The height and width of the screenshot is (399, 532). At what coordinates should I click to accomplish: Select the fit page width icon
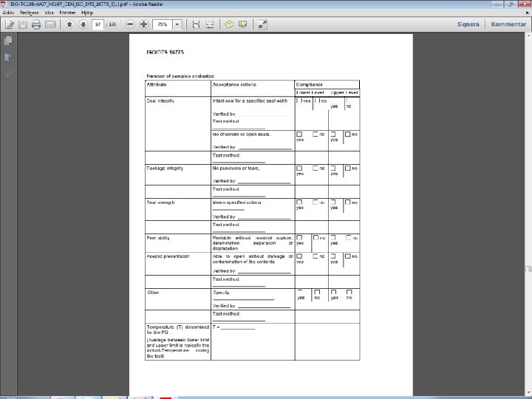tap(196, 24)
